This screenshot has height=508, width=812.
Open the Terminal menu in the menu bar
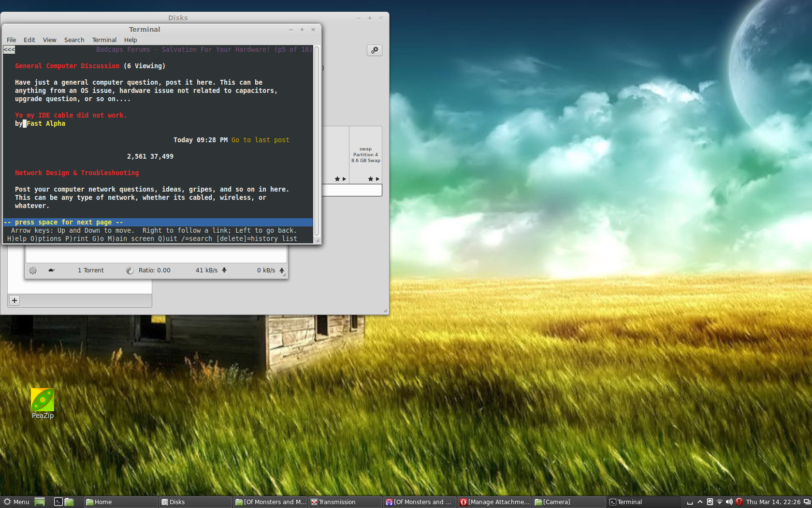tap(104, 40)
